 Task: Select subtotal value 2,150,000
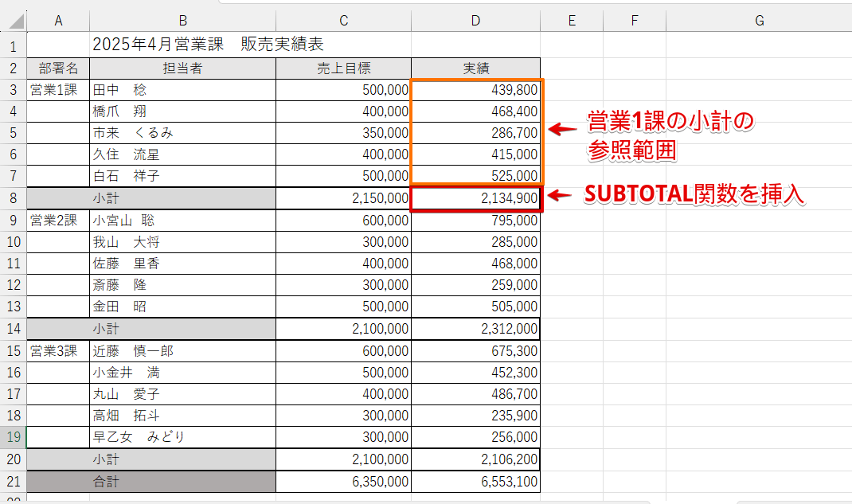[343, 198]
